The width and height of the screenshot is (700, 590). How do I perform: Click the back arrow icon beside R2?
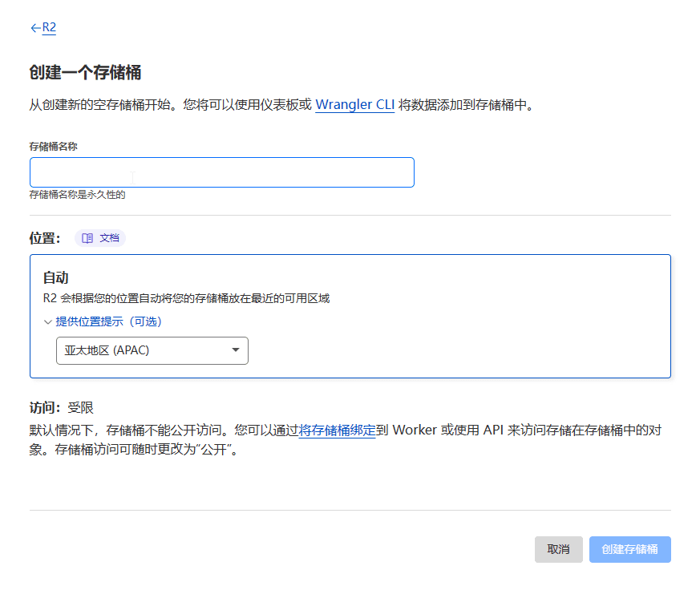tap(34, 28)
